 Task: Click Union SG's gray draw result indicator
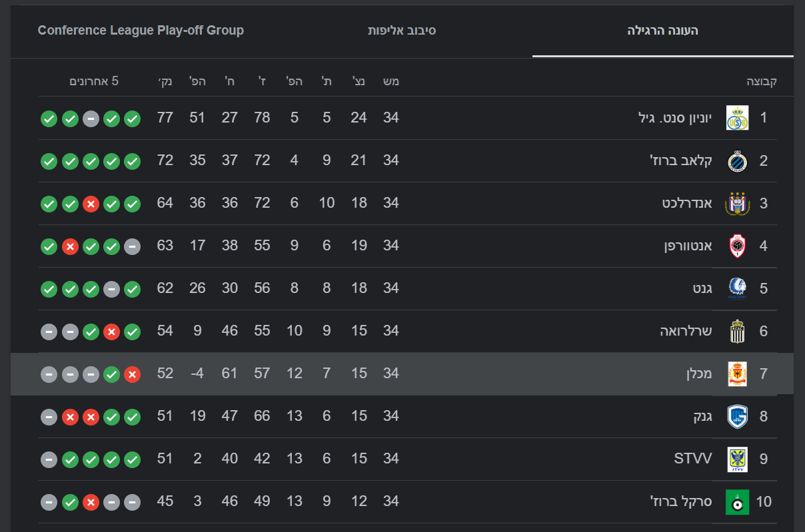[x=91, y=119]
